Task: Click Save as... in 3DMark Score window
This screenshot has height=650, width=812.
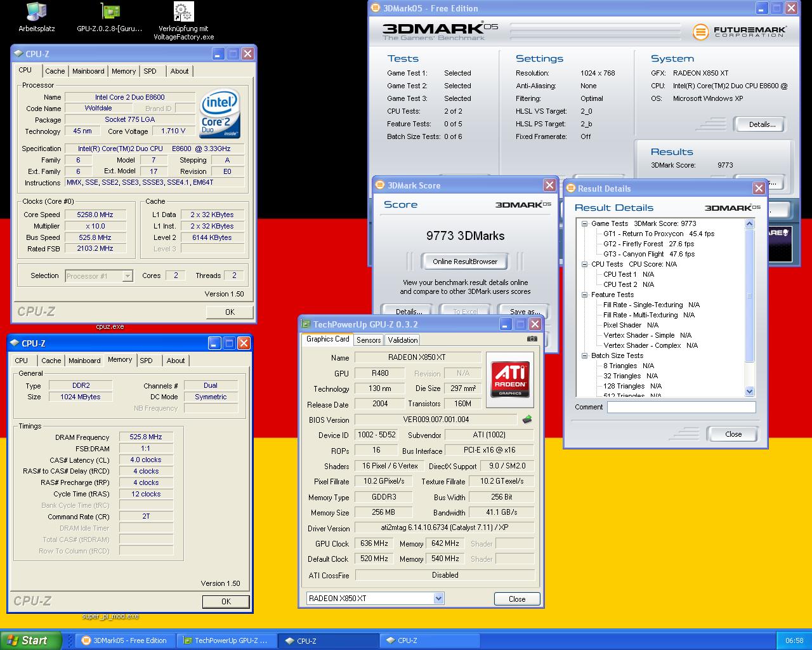Action: [525, 311]
